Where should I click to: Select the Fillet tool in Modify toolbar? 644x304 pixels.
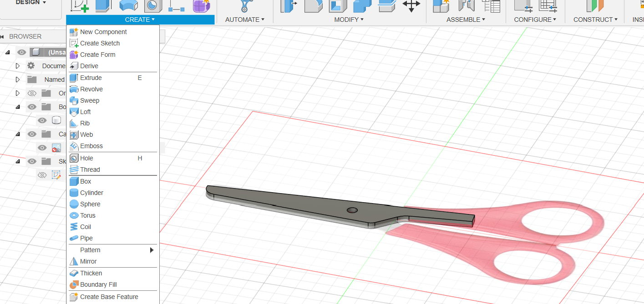[x=313, y=5]
